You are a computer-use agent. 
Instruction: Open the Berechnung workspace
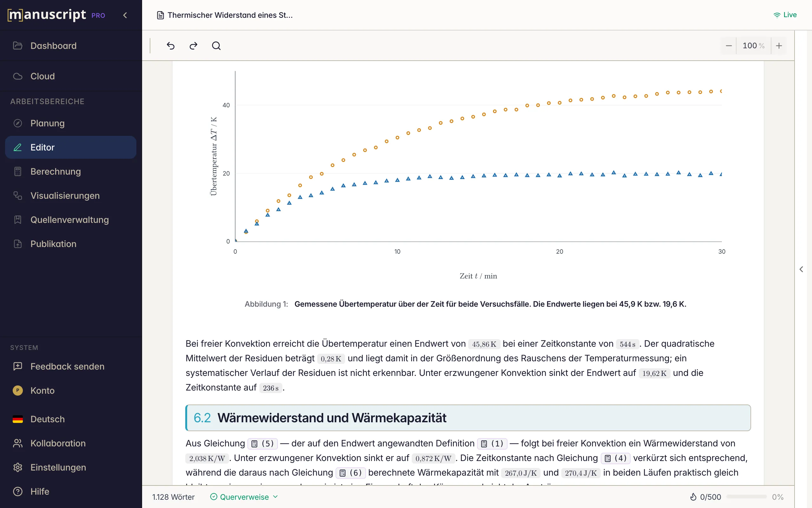point(71,171)
